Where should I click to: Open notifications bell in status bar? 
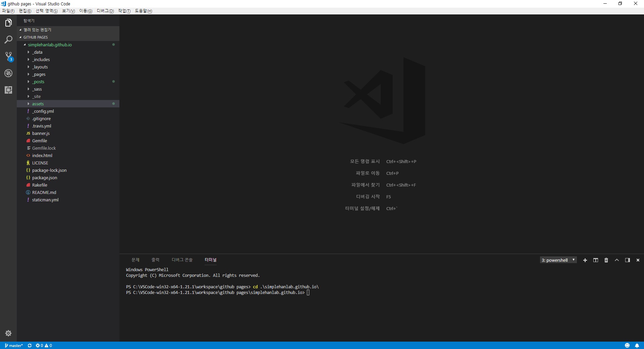[x=637, y=345]
